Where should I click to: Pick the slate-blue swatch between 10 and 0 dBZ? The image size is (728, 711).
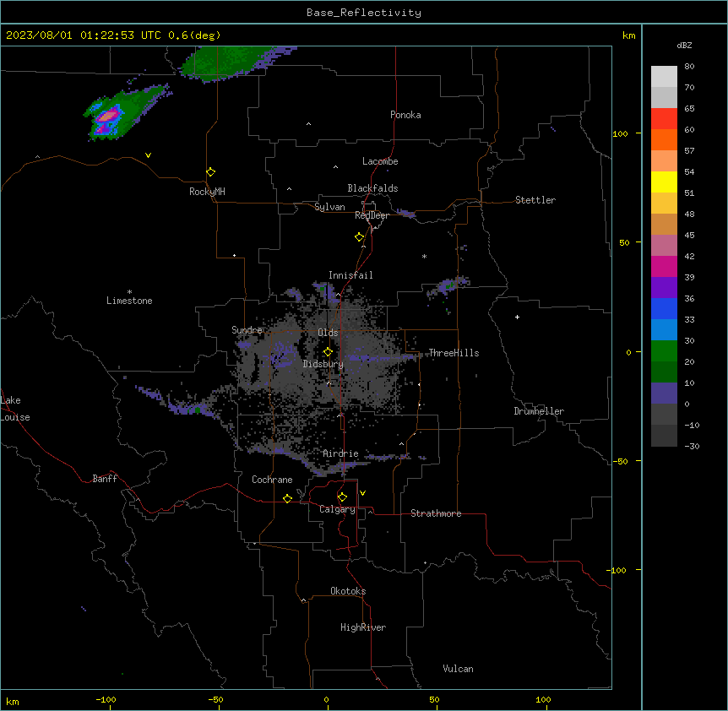664,393
